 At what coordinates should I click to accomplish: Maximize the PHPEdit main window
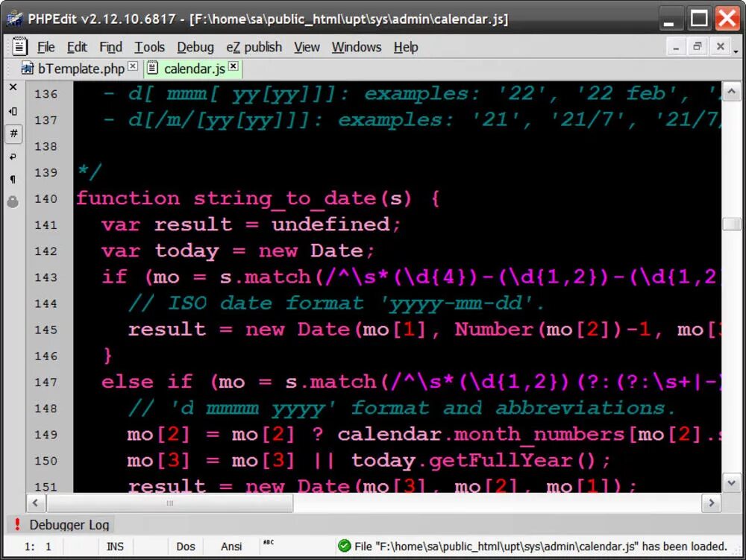699,19
